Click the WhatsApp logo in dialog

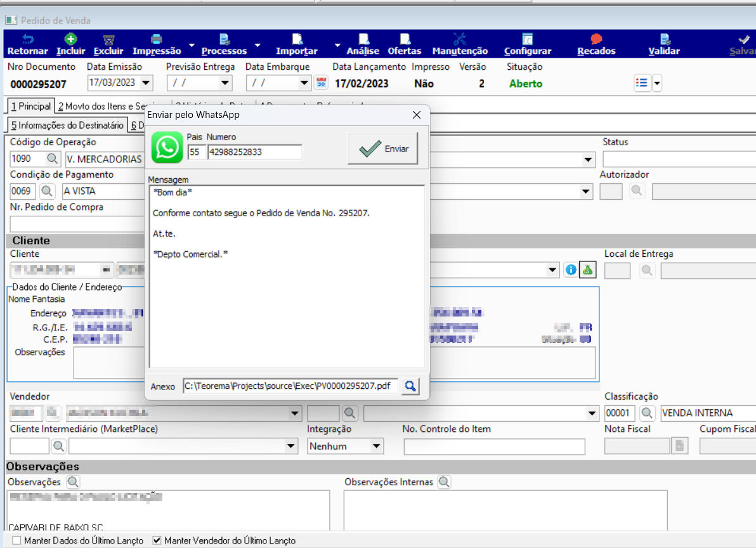click(x=167, y=148)
